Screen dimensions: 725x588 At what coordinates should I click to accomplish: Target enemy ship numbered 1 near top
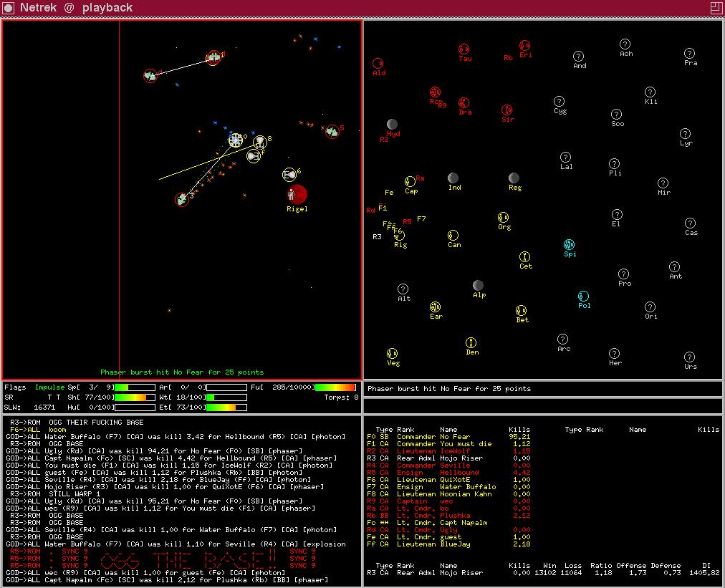(x=213, y=58)
